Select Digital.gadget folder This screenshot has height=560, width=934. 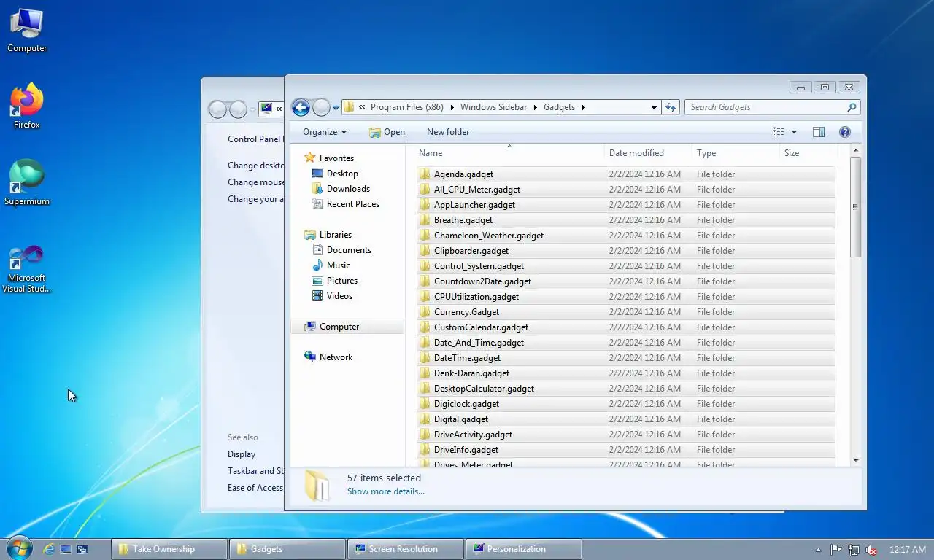626,419
